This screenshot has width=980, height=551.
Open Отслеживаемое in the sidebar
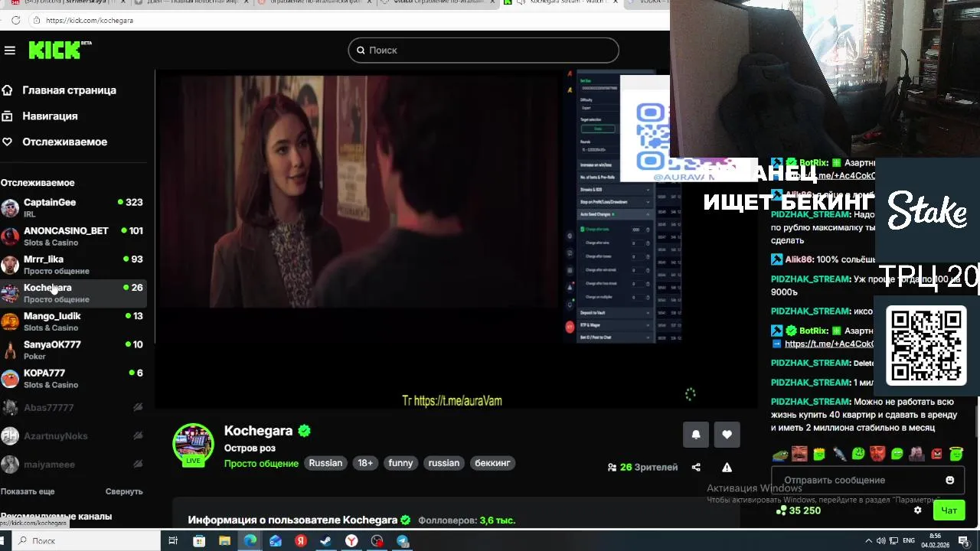tap(64, 142)
